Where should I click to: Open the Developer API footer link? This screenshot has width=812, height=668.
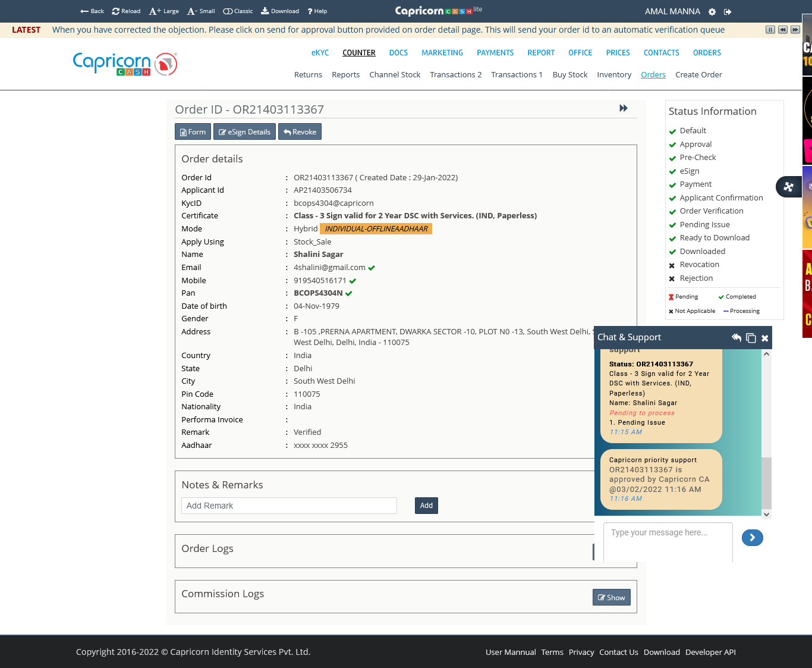click(710, 652)
